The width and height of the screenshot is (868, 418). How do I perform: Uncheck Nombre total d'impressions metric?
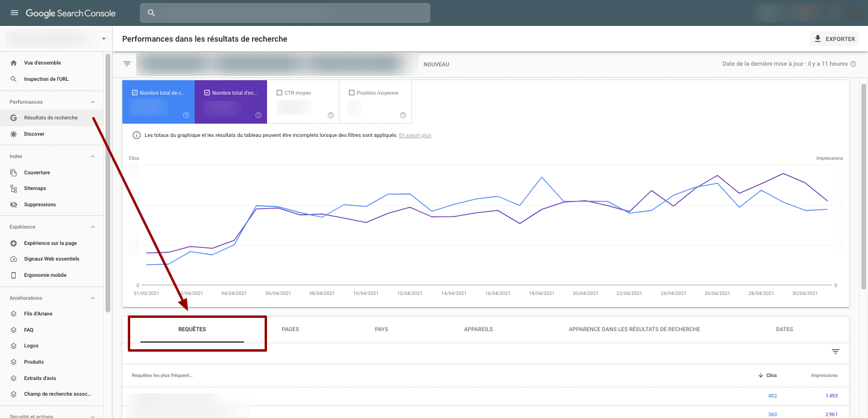click(207, 93)
